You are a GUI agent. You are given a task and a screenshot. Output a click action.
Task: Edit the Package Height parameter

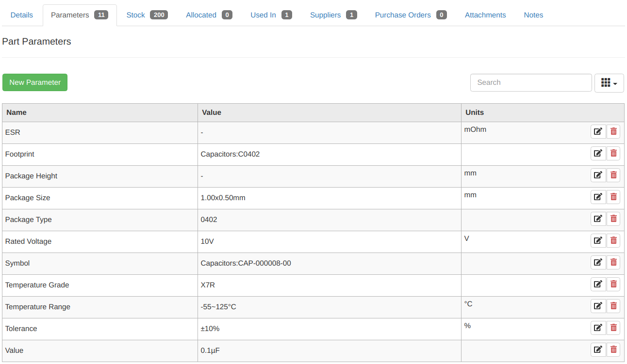point(598,175)
